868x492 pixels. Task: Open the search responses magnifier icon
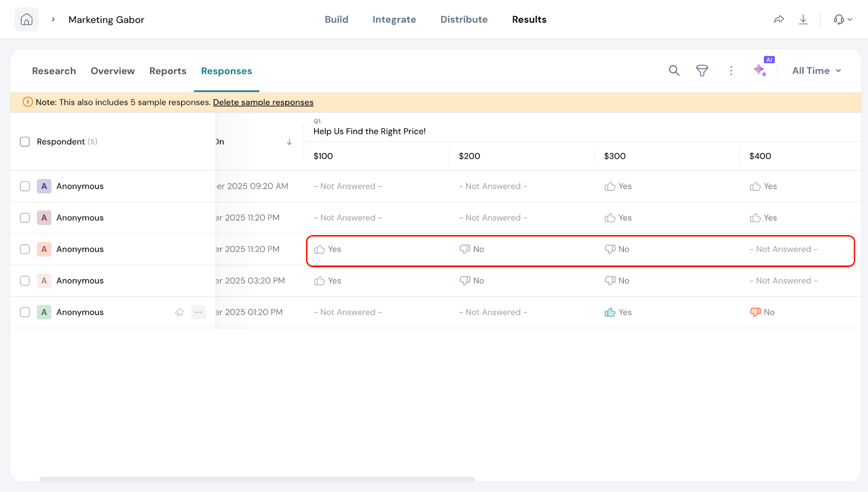(x=674, y=71)
